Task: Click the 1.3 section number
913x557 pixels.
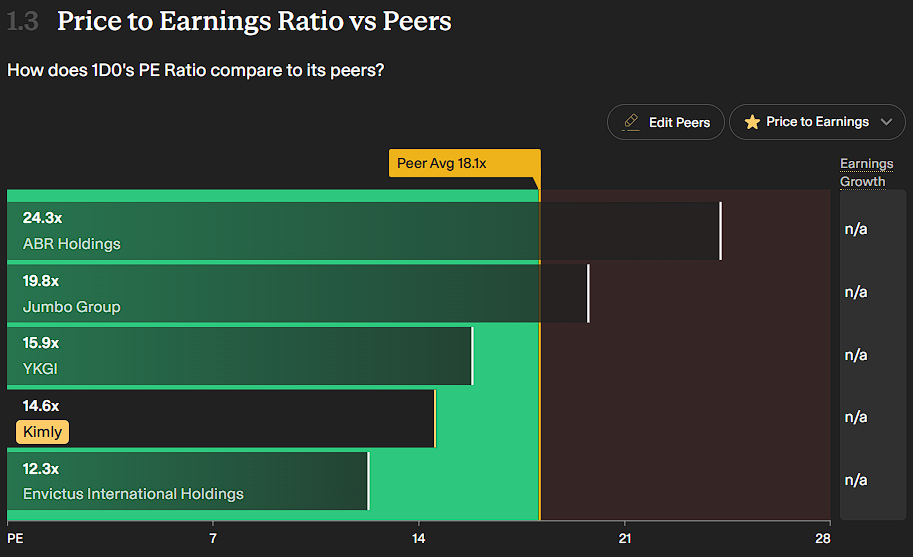Action: pos(22,21)
